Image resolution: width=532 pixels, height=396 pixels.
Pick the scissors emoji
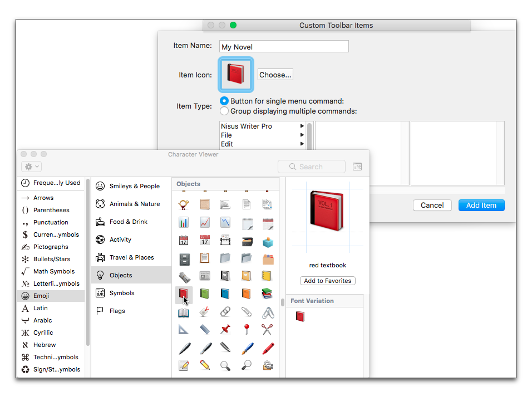[267, 329]
